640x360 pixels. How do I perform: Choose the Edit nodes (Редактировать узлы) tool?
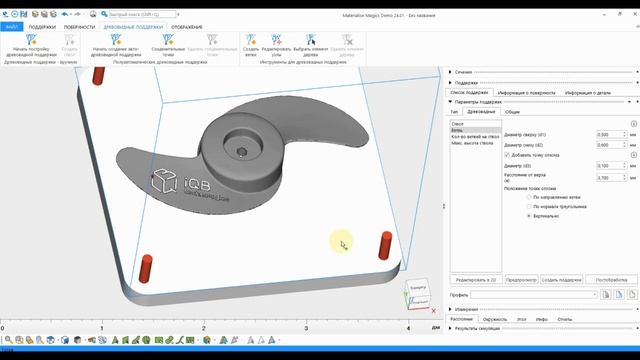(x=276, y=45)
